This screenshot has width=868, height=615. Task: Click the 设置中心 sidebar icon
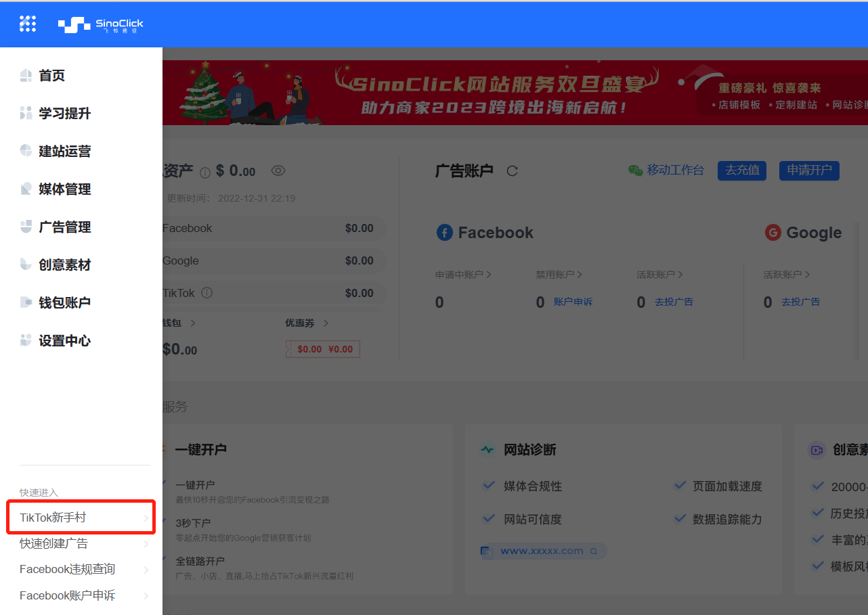tap(26, 340)
